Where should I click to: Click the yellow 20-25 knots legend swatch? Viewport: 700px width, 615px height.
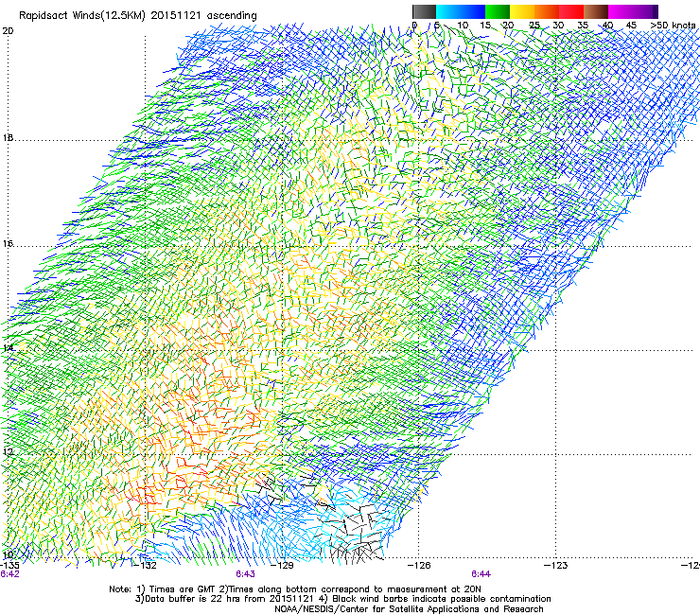(522, 11)
